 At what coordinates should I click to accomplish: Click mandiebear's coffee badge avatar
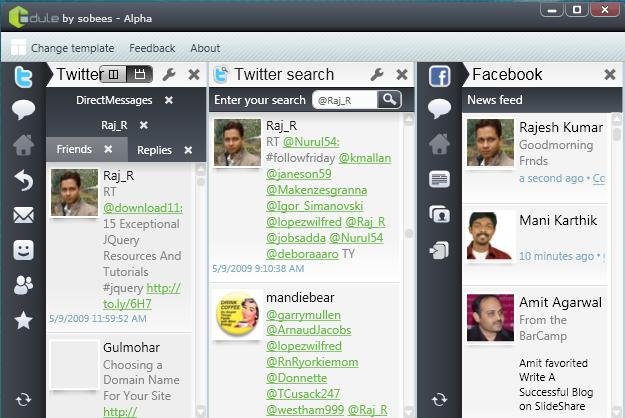click(237, 314)
